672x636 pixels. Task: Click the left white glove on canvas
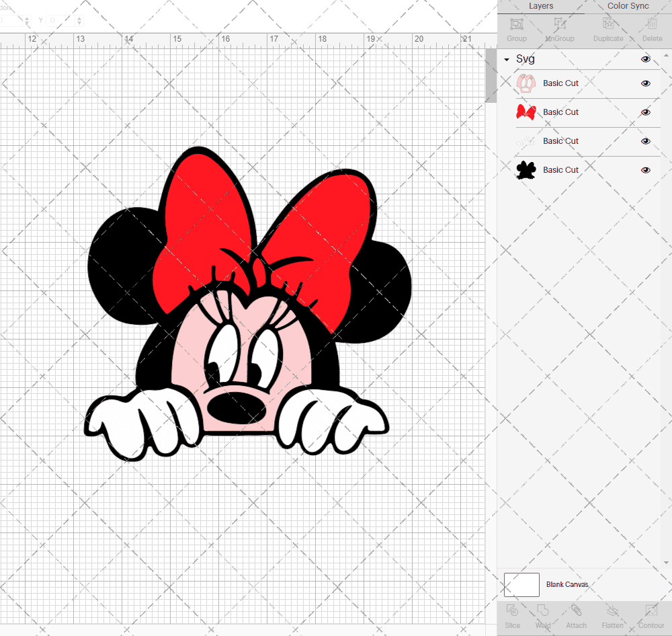[x=144, y=422]
